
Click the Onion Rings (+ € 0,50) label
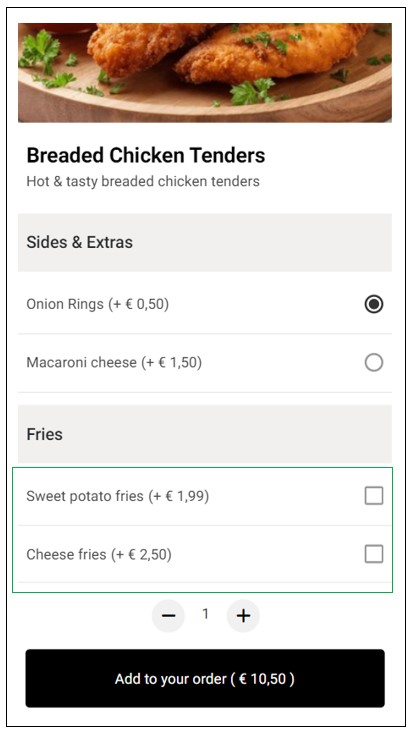(97, 304)
